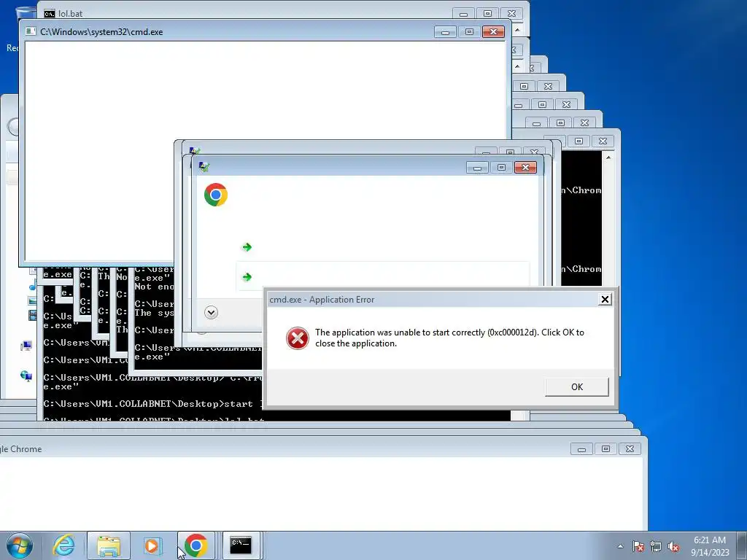
Task: Click the scroll-up arrow of the lol.bat window
Action: (x=517, y=30)
